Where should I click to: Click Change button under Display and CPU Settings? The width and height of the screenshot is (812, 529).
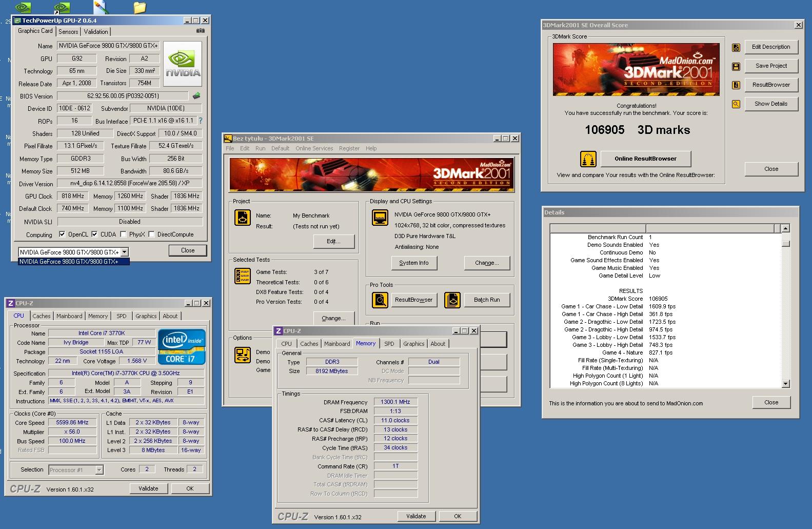point(487,263)
